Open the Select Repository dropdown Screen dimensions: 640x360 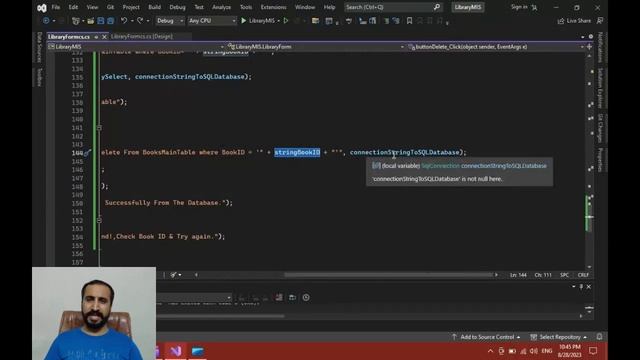click(559, 337)
